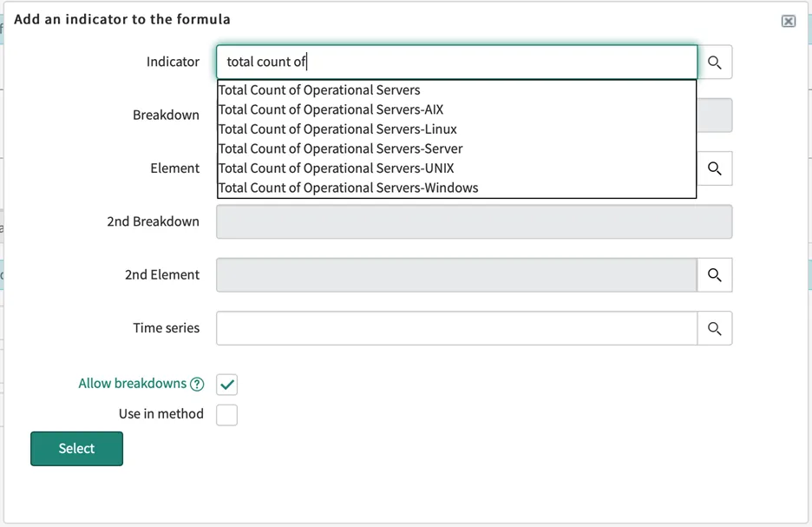This screenshot has width=812, height=527.
Task: Choose Total Count of Operational Servers-AIX
Action: [331, 109]
